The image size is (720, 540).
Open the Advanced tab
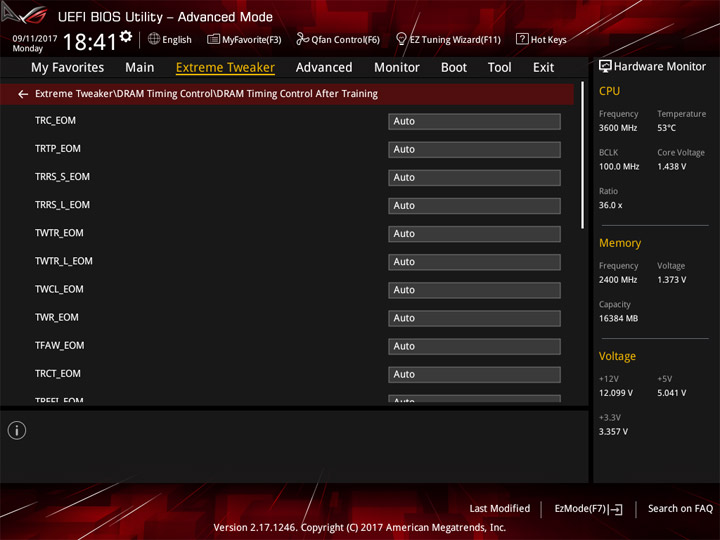(x=324, y=68)
